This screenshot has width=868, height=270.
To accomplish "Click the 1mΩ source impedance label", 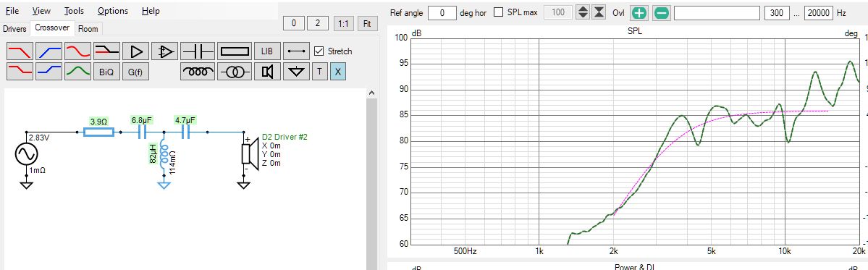I will 36,170.
